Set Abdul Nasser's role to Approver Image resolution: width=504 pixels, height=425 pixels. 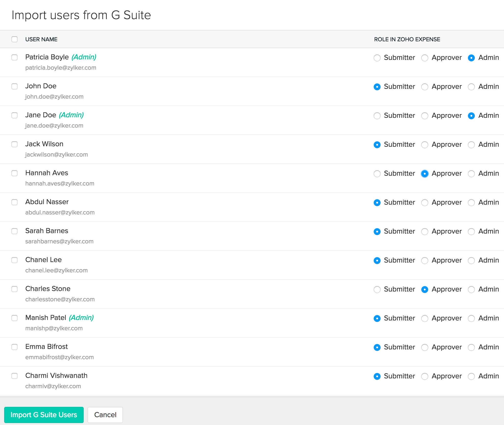425,203
